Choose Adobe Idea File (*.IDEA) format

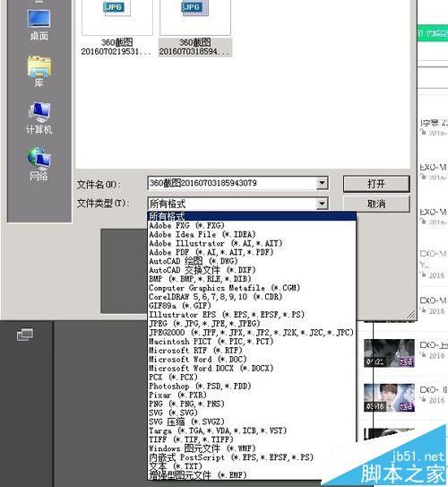[x=252, y=234]
